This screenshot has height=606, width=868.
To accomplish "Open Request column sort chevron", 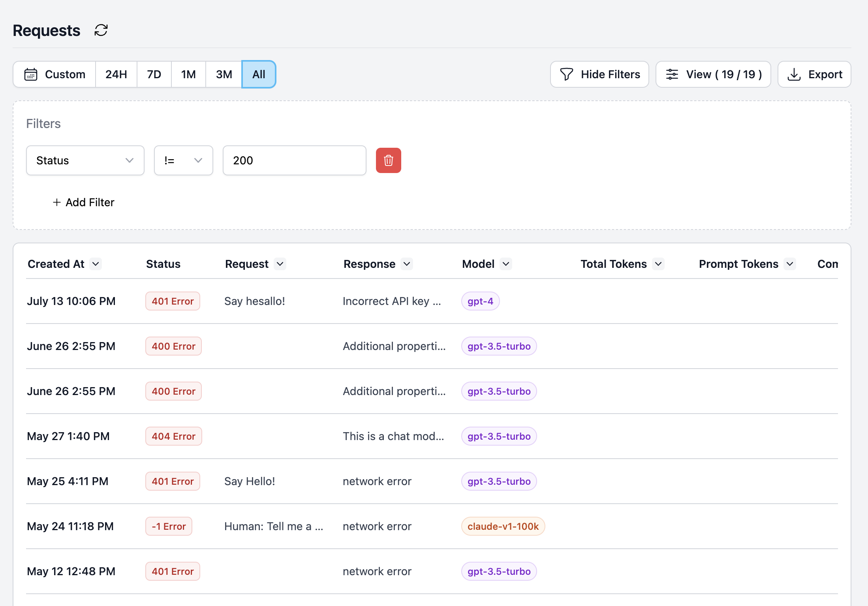I will click(280, 264).
